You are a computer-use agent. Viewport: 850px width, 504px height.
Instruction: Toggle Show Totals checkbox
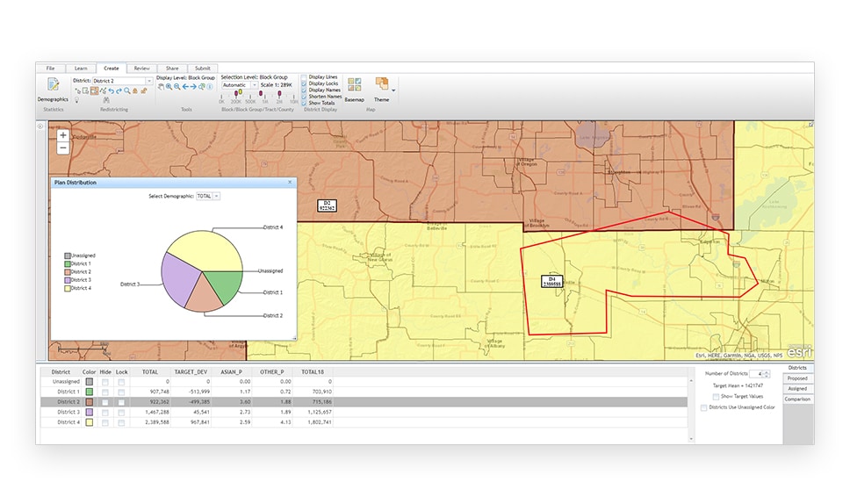point(304,103)
